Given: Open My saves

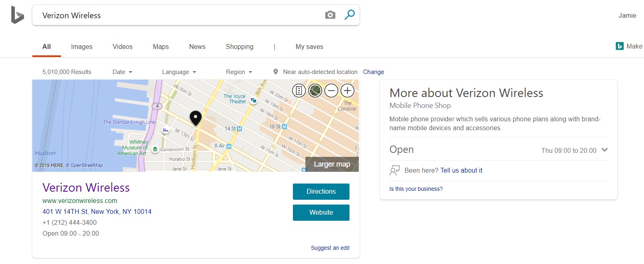Looking at the screenshot, I should pyautogui.click(x=309, y=46).
